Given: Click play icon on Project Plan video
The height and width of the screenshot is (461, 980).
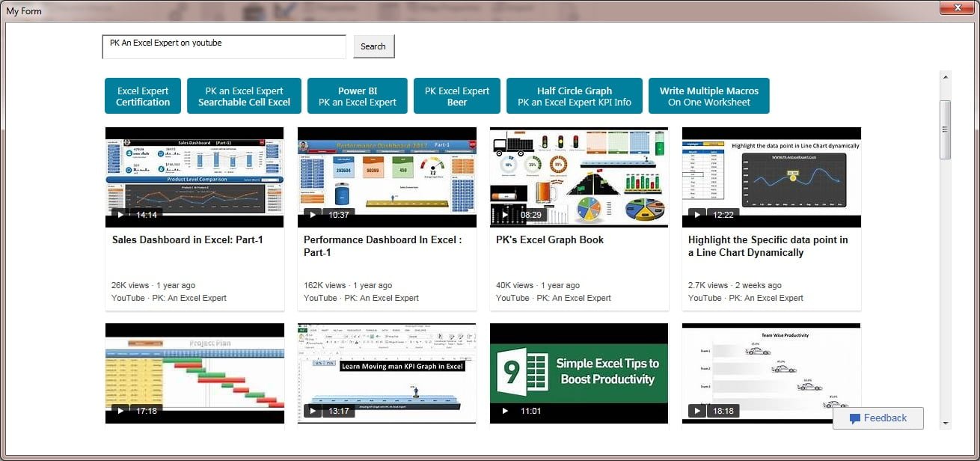Looking at the screenshot, I should (120, 411).
